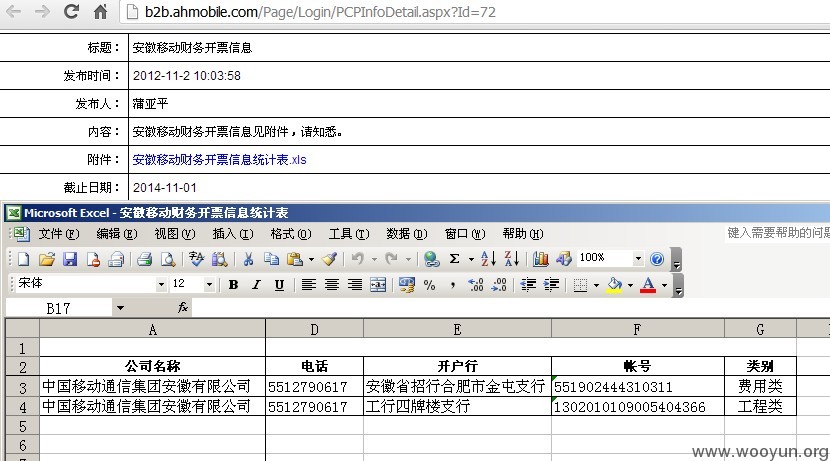This screenshot has height=461, width=830.
Task: Click the Undo arrow icon
Action: click(358, 259)
